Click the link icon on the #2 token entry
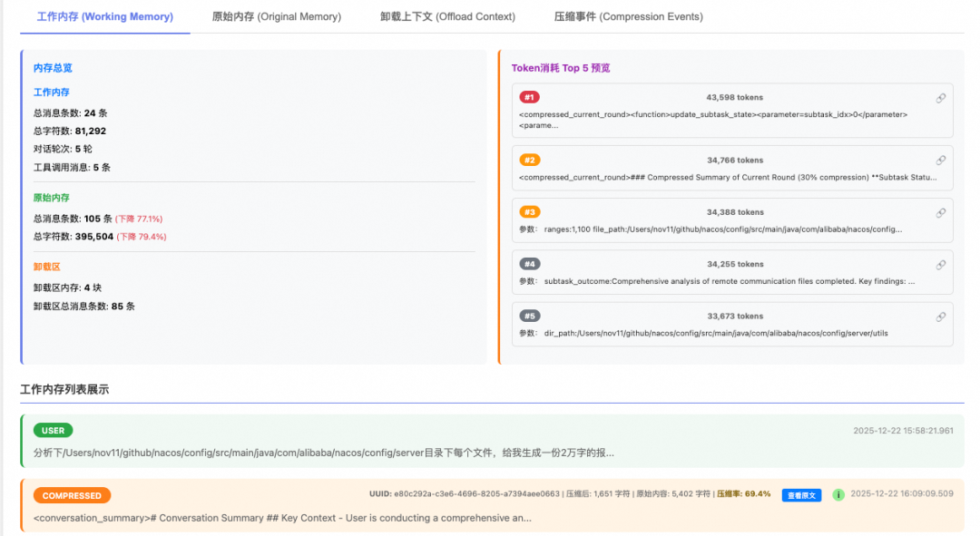980x536 pixels. click(941, 161)
